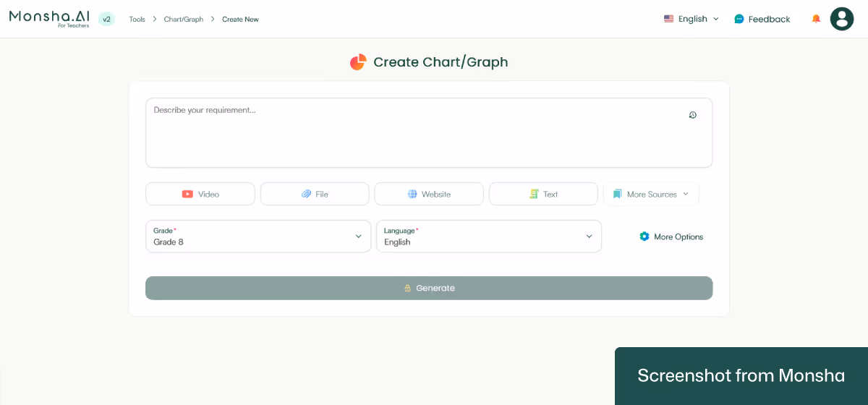The width and height of the screenshot is (868, 405).
Task: Open the Grade dropdown showing Grade 8
Action: [x=258, y=236]
